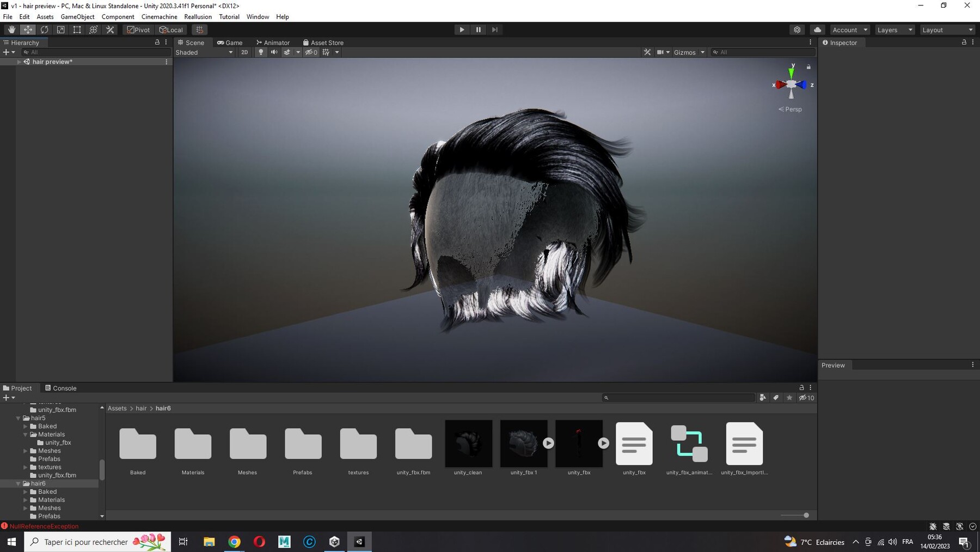Select the Rotate tool
Image resolution: width=980 pixels, height=552 pixels.
pyautogui.click(x=44, y=29)
